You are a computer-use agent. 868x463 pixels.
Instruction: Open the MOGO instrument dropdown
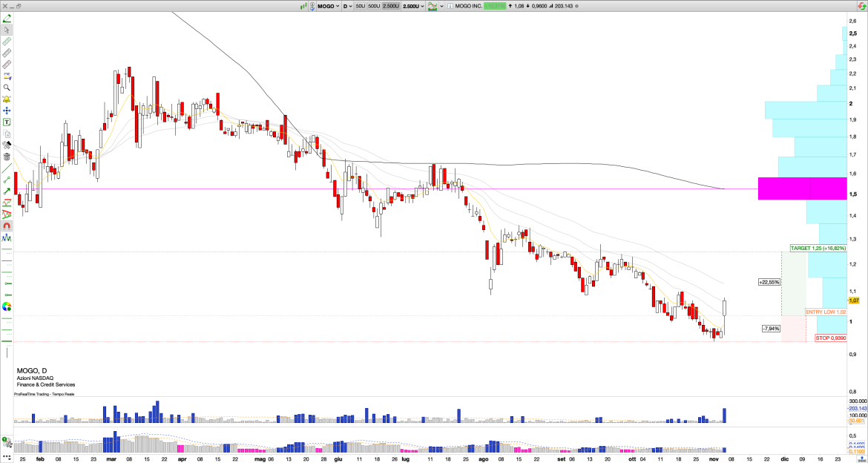point(327,6)
